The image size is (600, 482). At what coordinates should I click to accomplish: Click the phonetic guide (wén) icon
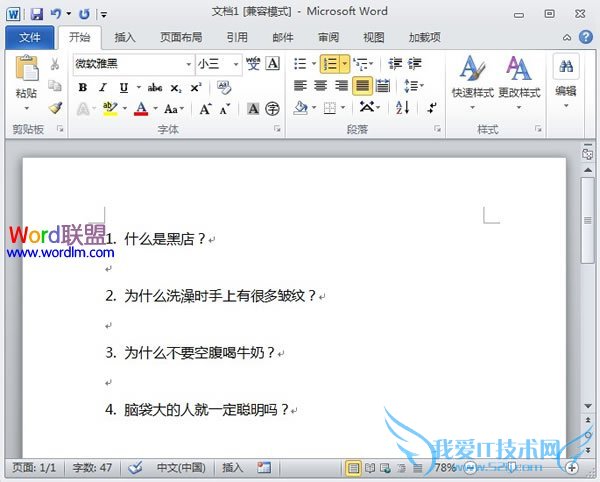[x=253, y=63]
